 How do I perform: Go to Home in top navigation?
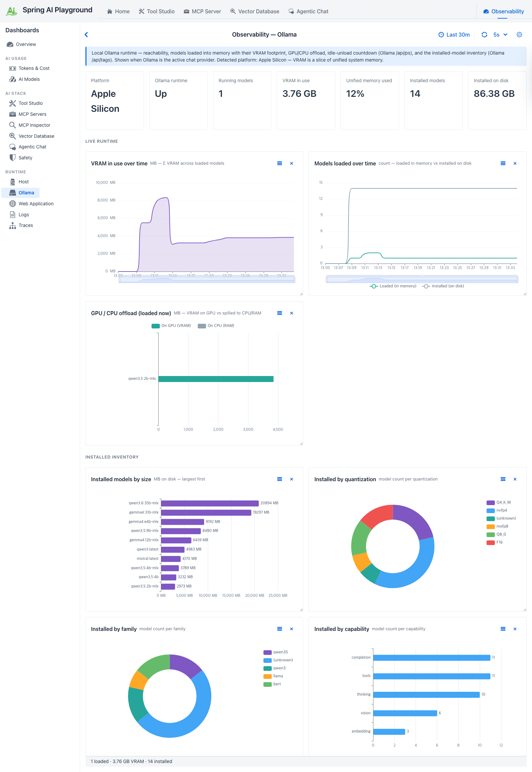[118, 11]
